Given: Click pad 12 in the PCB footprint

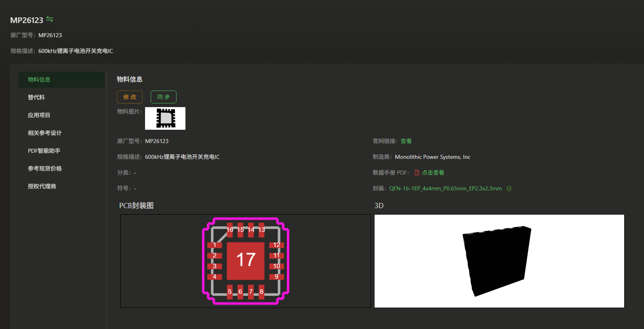Looking at the screenshot, I should [x=276, y=245].
